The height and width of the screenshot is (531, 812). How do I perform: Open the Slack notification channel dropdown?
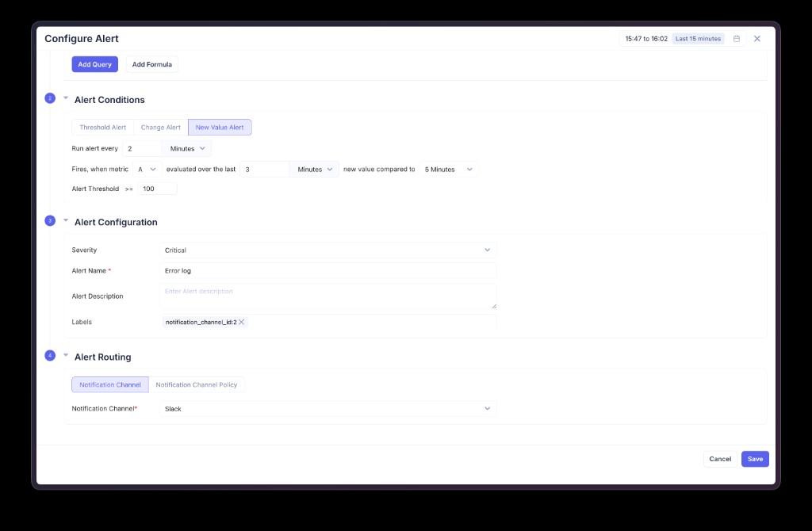(x=327, y=409)
